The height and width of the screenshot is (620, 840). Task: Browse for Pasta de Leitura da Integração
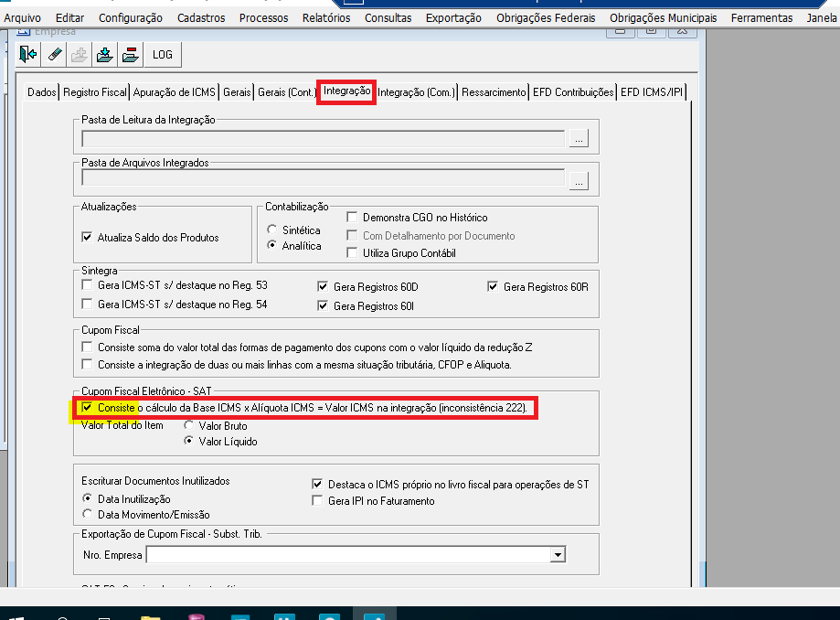click(579, 138)
